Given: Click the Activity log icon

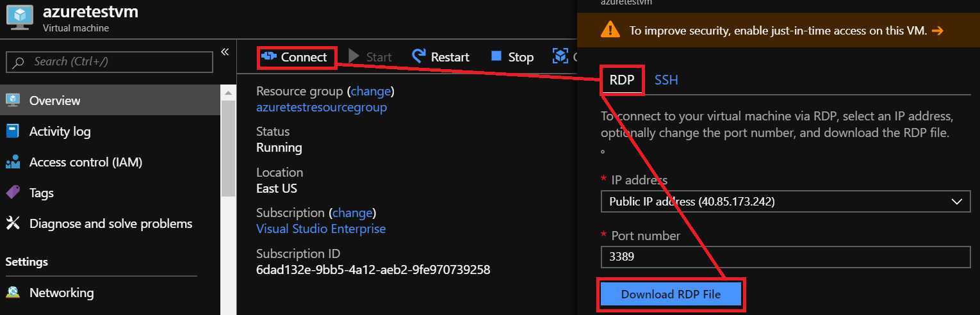Looking at the screenshot, I should (x=13, y=131).
